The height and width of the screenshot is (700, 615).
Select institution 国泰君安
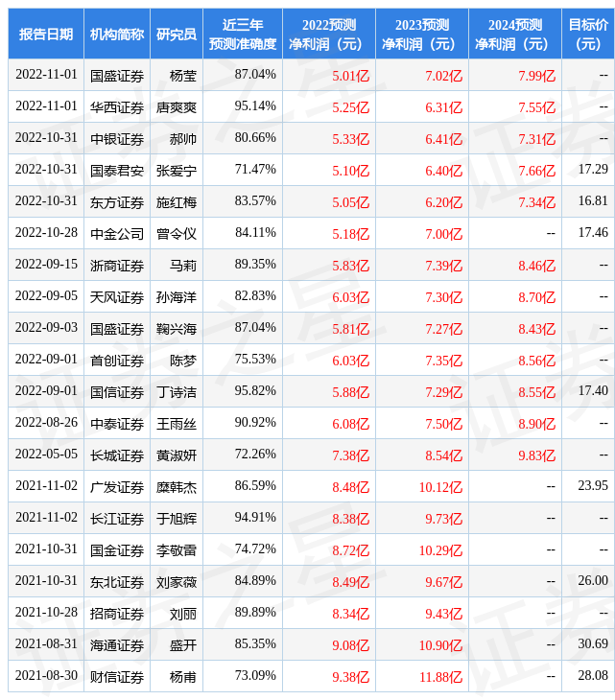(x=117, y=171)
